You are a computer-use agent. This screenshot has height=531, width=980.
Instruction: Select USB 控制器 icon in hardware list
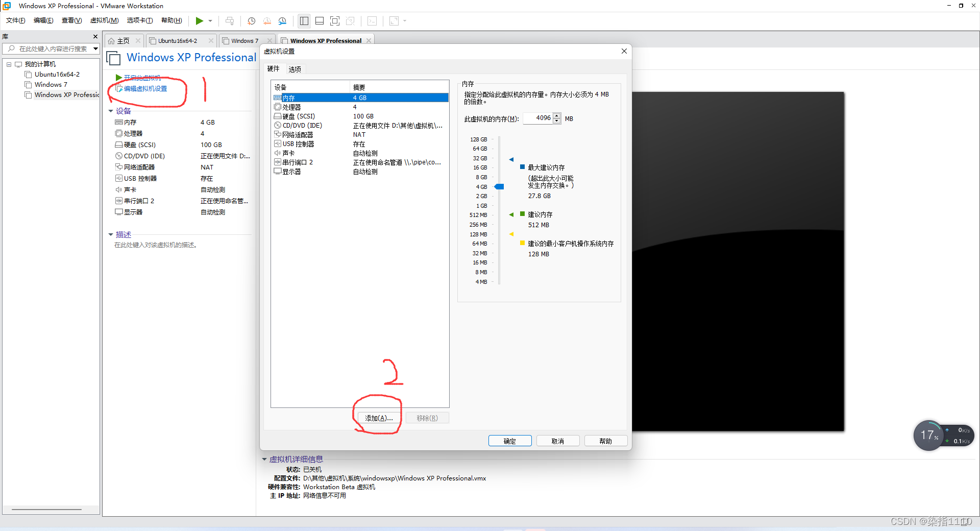click(x=278, y=144)
